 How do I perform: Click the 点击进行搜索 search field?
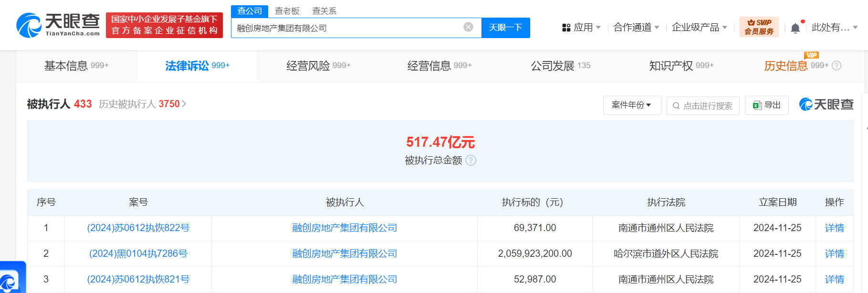pos(703,105)
